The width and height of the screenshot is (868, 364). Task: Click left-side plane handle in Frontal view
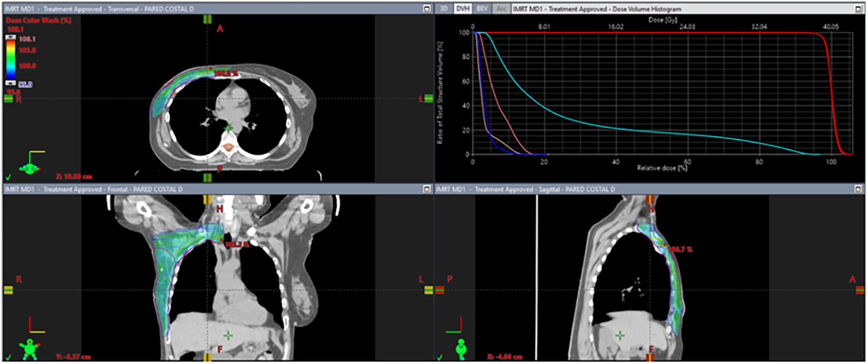pyautogui.click(x=8, y=290)
